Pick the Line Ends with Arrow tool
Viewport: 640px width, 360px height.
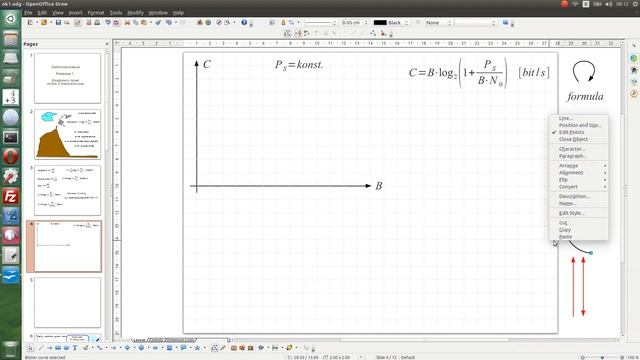click(x=49, y=348)
